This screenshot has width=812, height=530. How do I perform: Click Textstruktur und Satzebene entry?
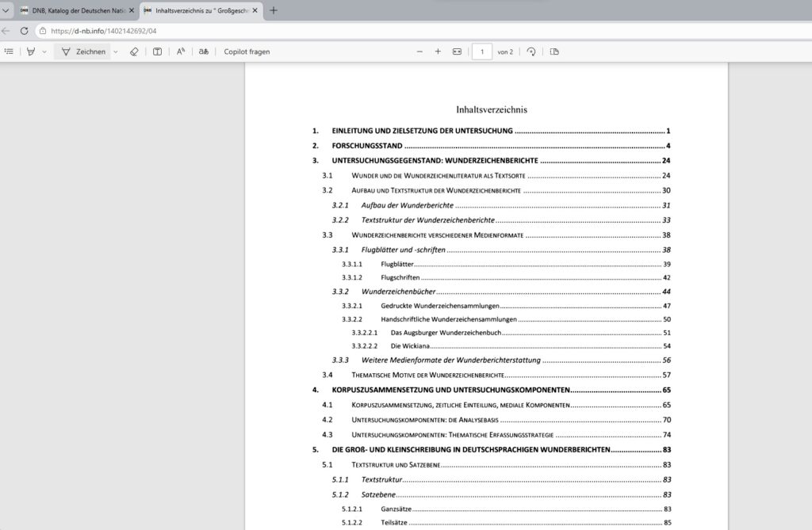[x=496, y=465]
